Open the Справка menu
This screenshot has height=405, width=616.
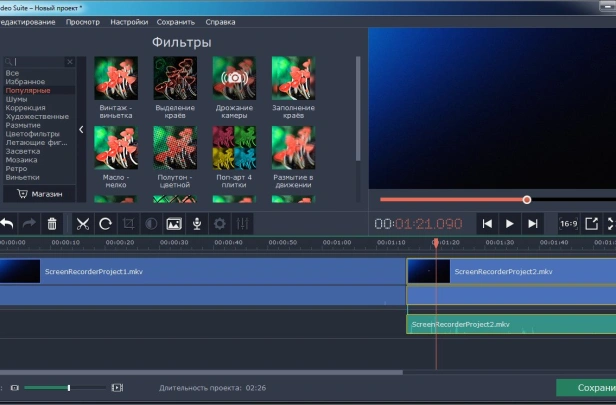(220, 22)
